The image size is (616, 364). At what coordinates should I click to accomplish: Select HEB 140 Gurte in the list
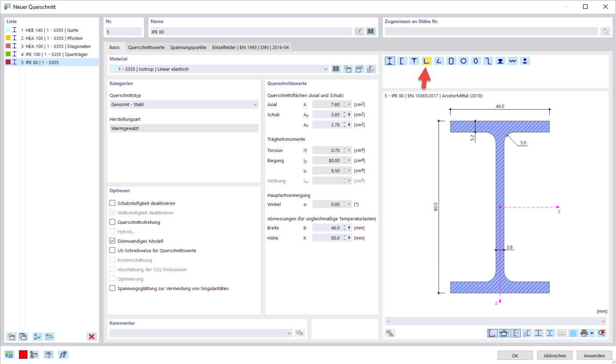tap(52, 30)
